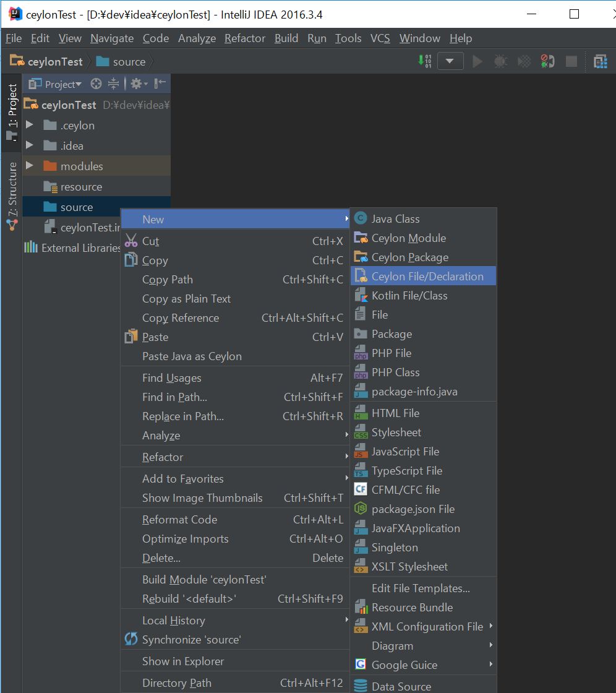Viewport: 616px width, 693px height.
Task: Create a new Kotlin File/Class
Action: pyautogui.click(x=423, y=296)
